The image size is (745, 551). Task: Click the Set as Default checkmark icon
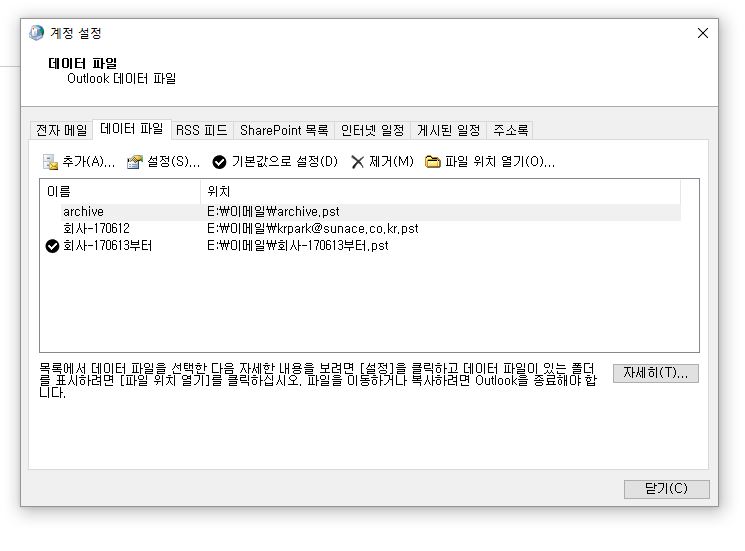pos(219,162)
